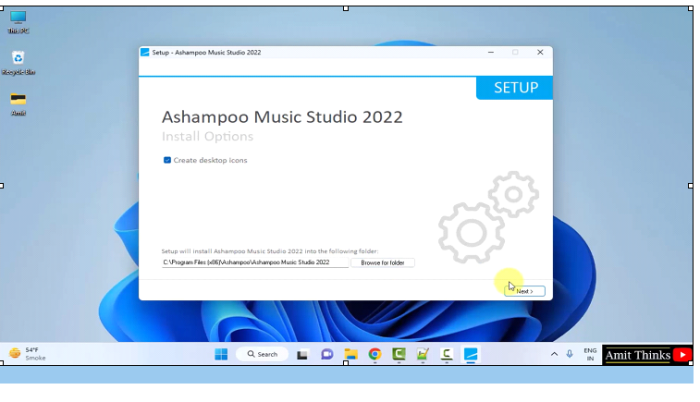The image size is (700, 402).
Task: Open the weather widget showing 54°F
Action: [27, 354]
